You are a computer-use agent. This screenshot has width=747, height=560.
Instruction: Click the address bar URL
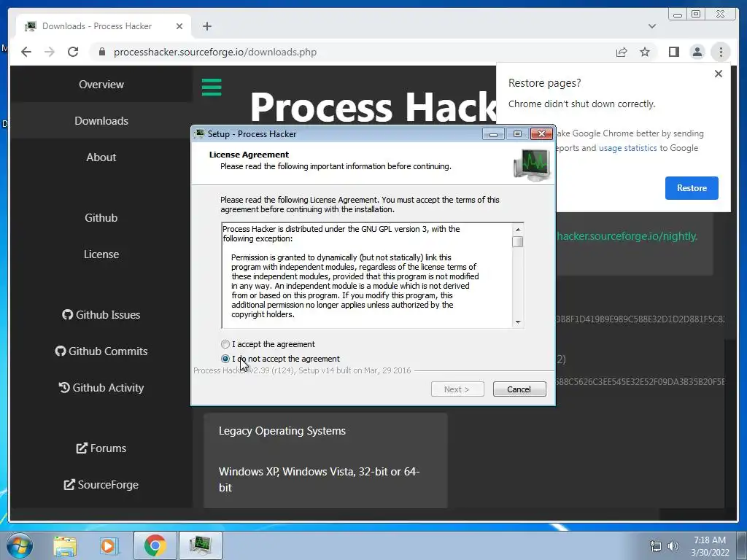[x=215, y=52]
